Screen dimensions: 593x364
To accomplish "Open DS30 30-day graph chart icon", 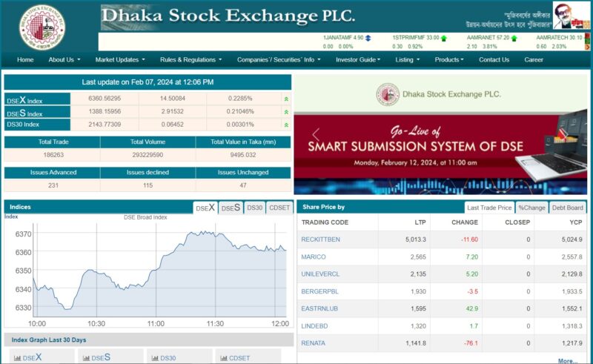I will point(155,358).
